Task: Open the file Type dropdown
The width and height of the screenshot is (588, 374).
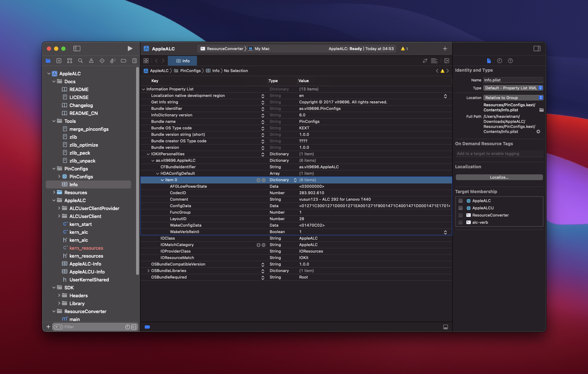Action: [x=513, y=88]
